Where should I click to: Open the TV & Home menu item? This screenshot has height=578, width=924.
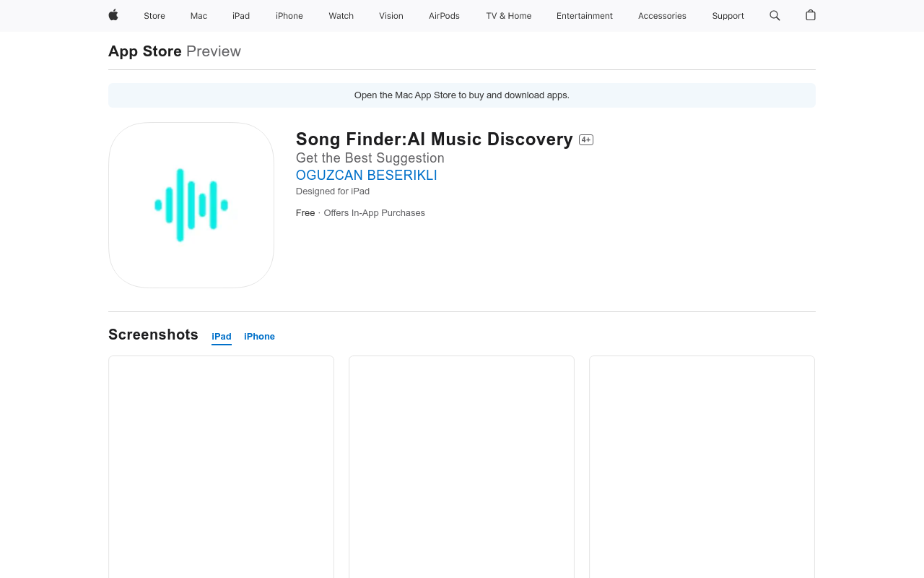tap(508, 16)
